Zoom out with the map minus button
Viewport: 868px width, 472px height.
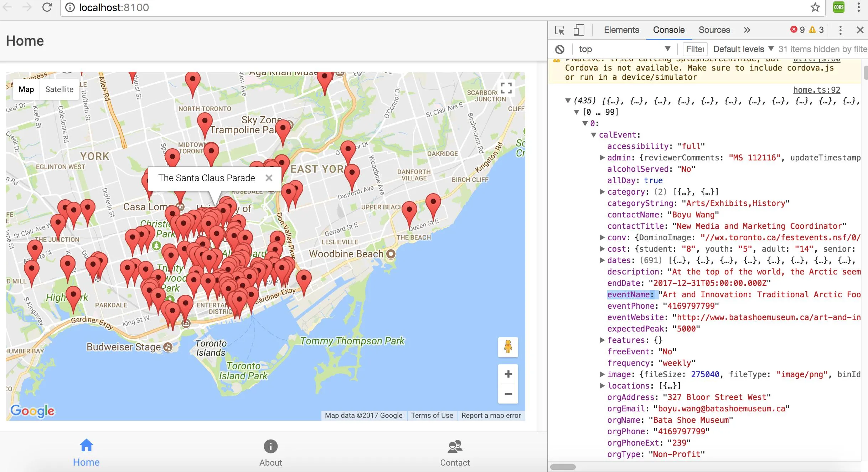click(x=508, y=394)
